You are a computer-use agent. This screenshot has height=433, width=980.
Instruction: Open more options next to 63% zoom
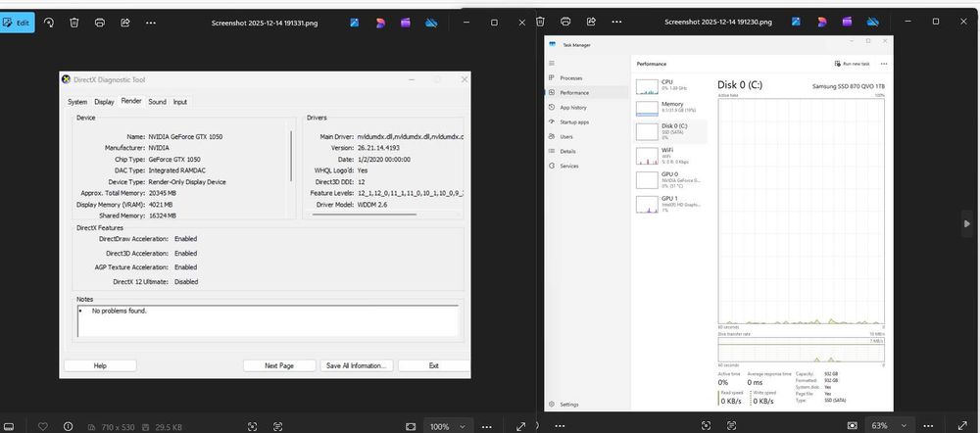928,426
